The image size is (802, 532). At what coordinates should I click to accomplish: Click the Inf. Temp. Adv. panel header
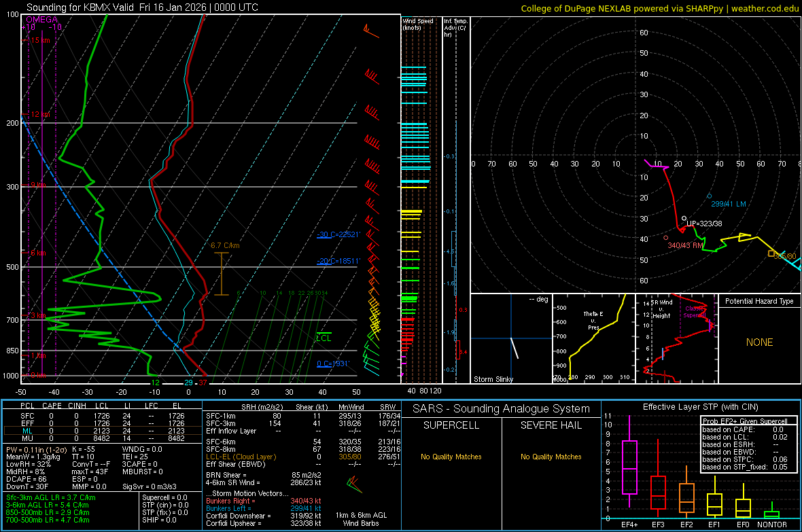(455, 28)
